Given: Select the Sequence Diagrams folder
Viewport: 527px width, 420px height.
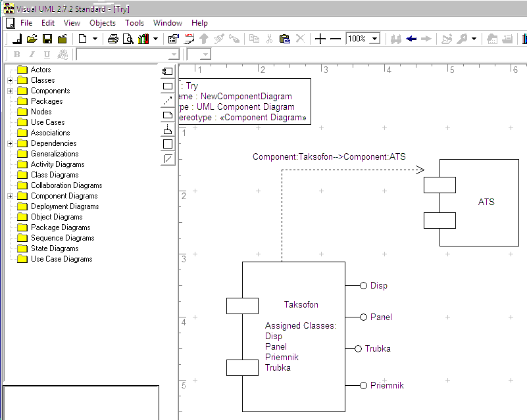Looking at the screenshot, I should click(62, 238).
